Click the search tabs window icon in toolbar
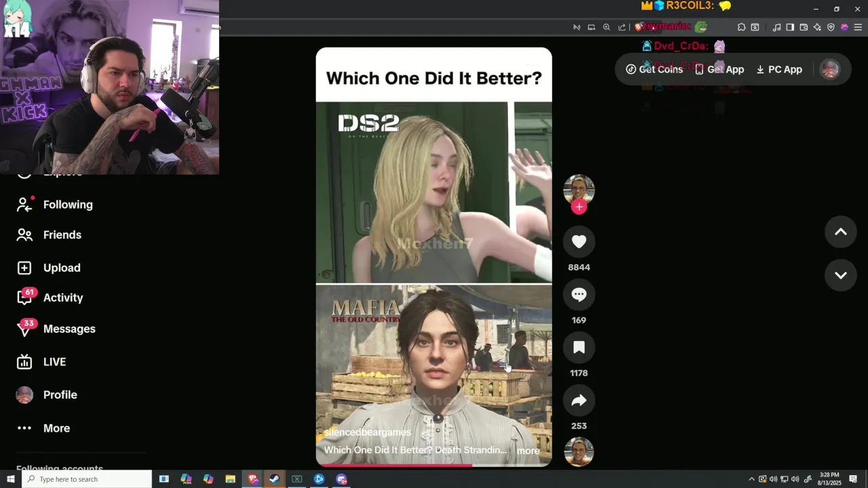 pos(755,27)
